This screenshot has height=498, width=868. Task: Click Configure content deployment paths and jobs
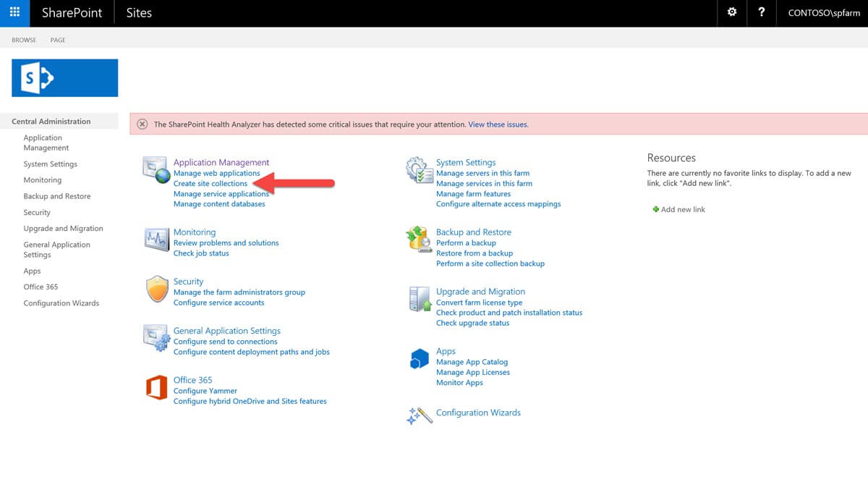tap(252, 352)
